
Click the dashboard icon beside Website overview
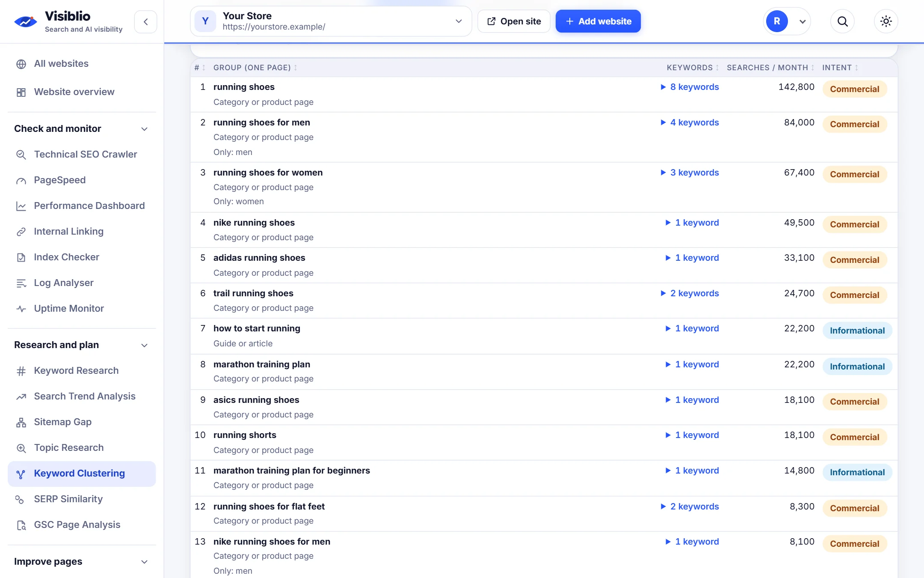tap(21, 92)
